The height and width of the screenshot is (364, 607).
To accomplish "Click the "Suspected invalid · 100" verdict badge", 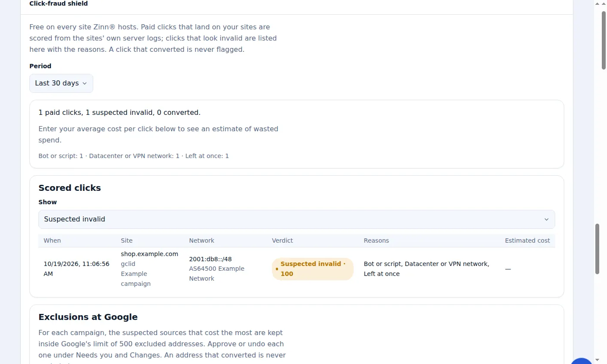I will click(313, 269).
